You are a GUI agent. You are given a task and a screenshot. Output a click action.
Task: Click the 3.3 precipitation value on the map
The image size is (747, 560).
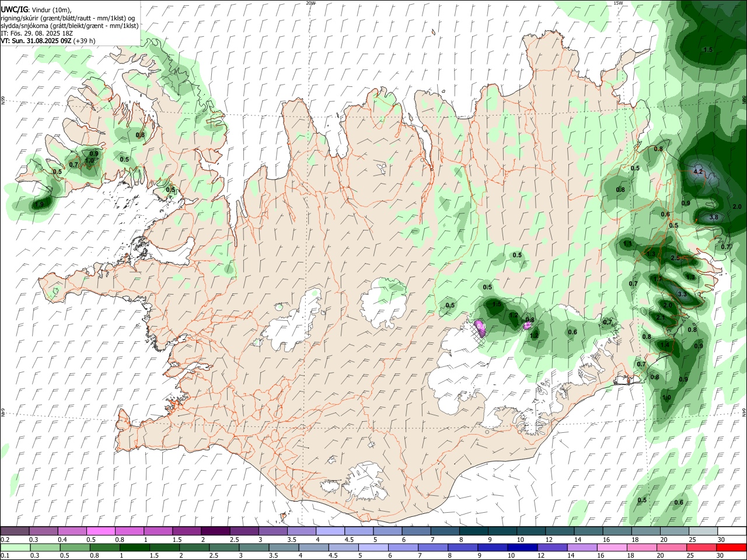(x=682, y=294)
